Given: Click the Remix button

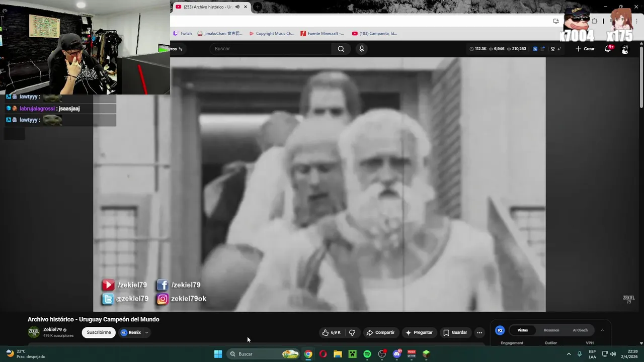Looking at the screenshot, I should [131, 332].
